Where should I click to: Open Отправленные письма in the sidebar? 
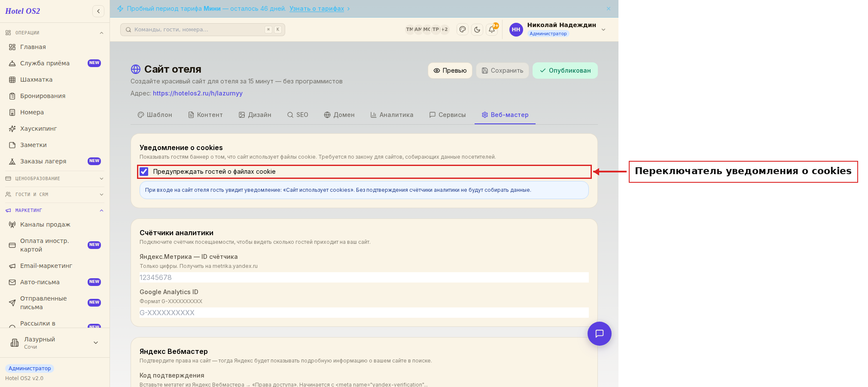(x=55, y=303)
